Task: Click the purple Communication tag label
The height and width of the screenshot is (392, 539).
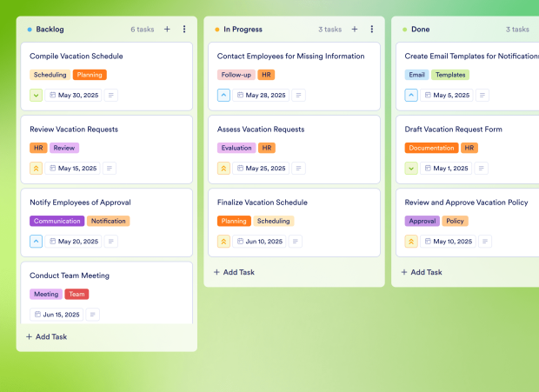Action: [x=57, y=221]
